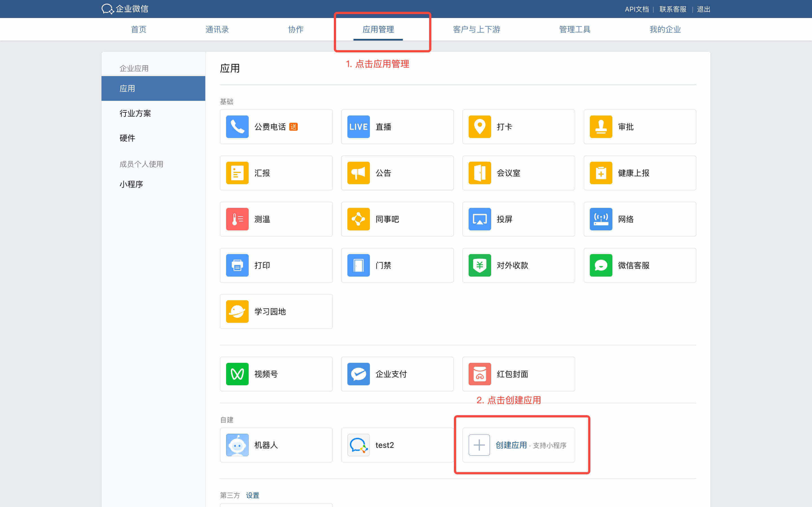
Task: Switch to the 通讯录 tab
Action: point(217,30)
